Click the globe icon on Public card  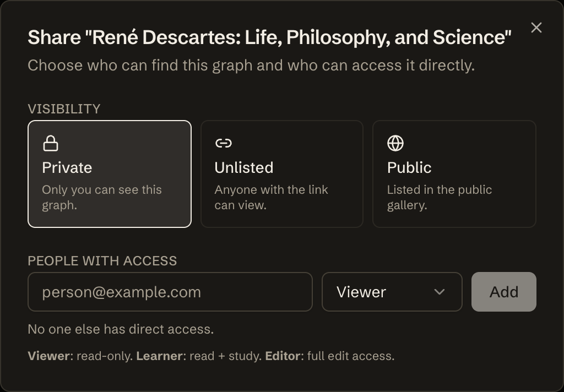[x=395, y=143]
